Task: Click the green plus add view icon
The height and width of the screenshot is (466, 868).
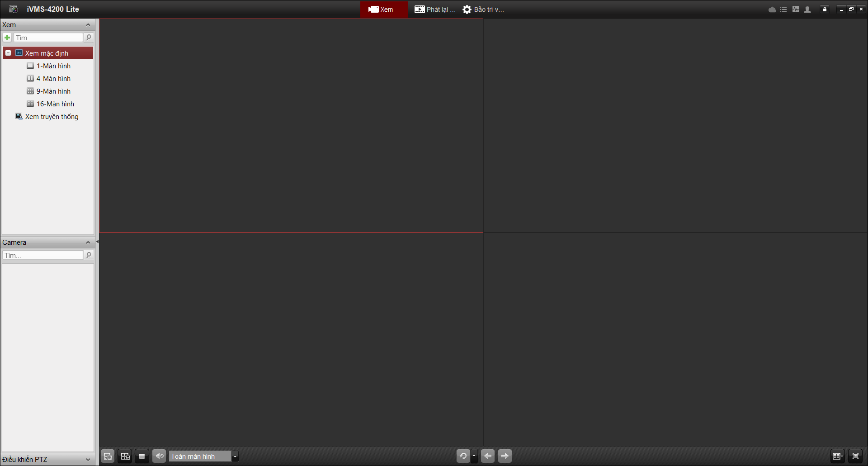Action: (x=7, y=38)
